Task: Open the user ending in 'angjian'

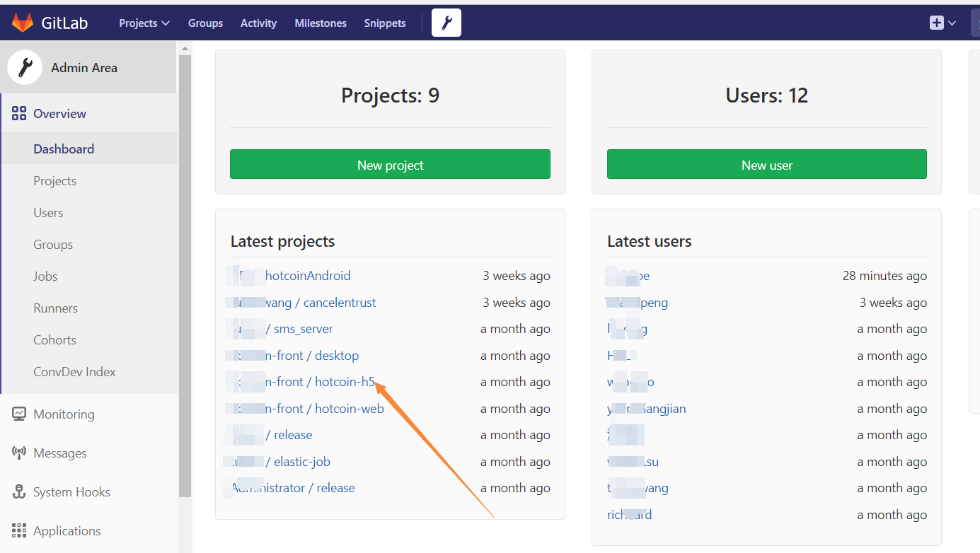Action: (647, 409)
